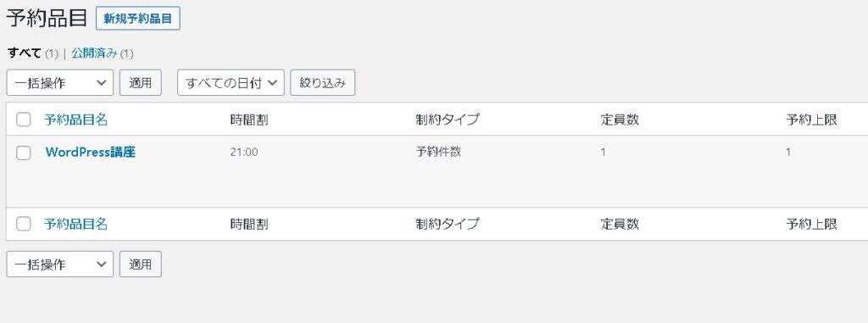The width and height of the screenshot is (868, 323).
Task: Click the 絞り込み filter button
Action: point(323,82)
